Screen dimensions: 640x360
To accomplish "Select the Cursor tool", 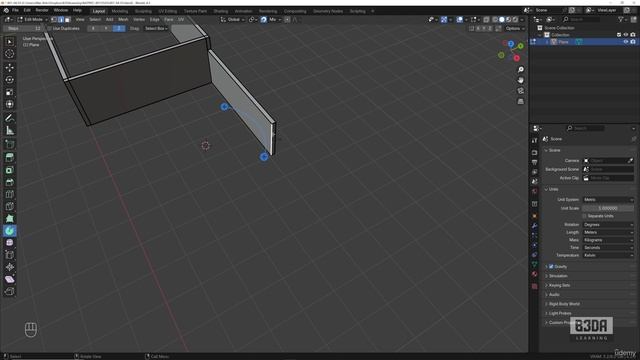I will click(x=10, y=53).
